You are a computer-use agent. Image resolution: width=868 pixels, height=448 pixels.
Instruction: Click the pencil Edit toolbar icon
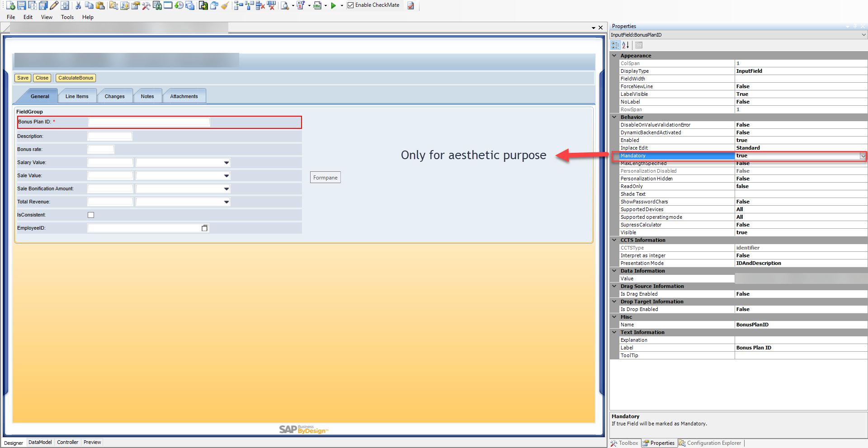pyautogui.click(x=54, y=5)
